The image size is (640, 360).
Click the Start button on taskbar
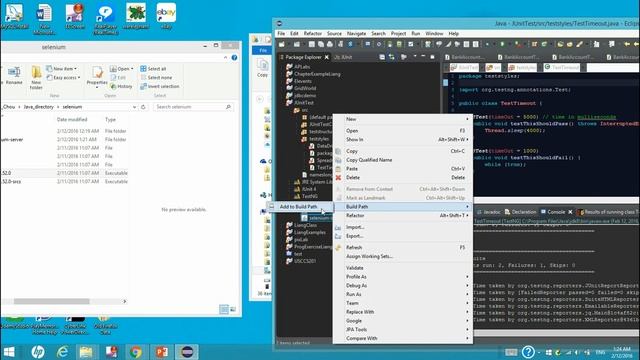(9, 352)
